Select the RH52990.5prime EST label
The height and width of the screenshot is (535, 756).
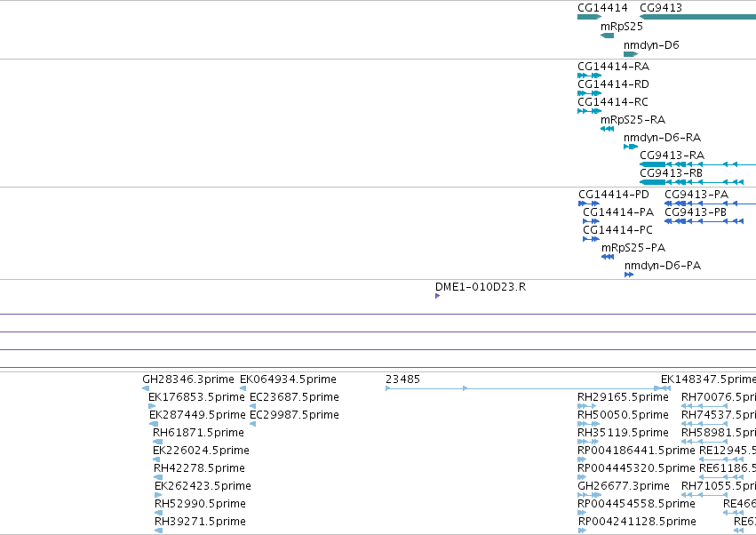(201, 504)
